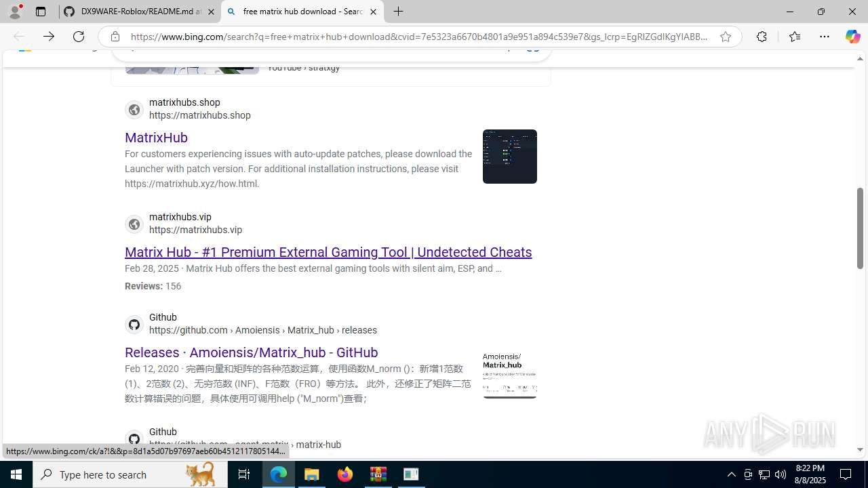Open MatrixHub result thumbnail image
This screenshot has width=868, height=488.
[x=510, y=157]
